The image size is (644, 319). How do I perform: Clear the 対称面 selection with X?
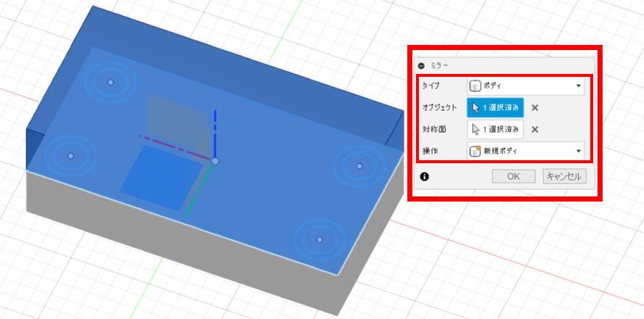coord(535,130)
